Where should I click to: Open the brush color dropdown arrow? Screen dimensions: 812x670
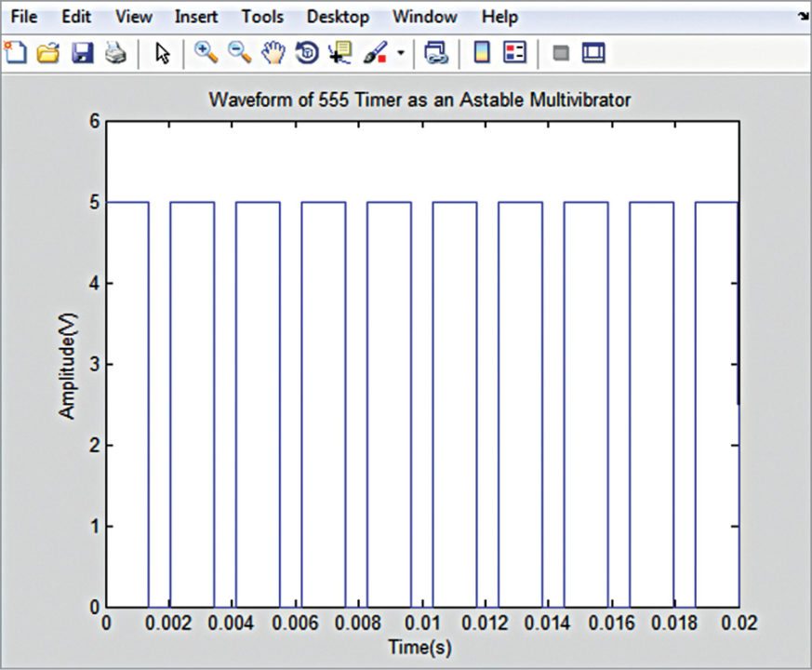[x=400, y=53]
